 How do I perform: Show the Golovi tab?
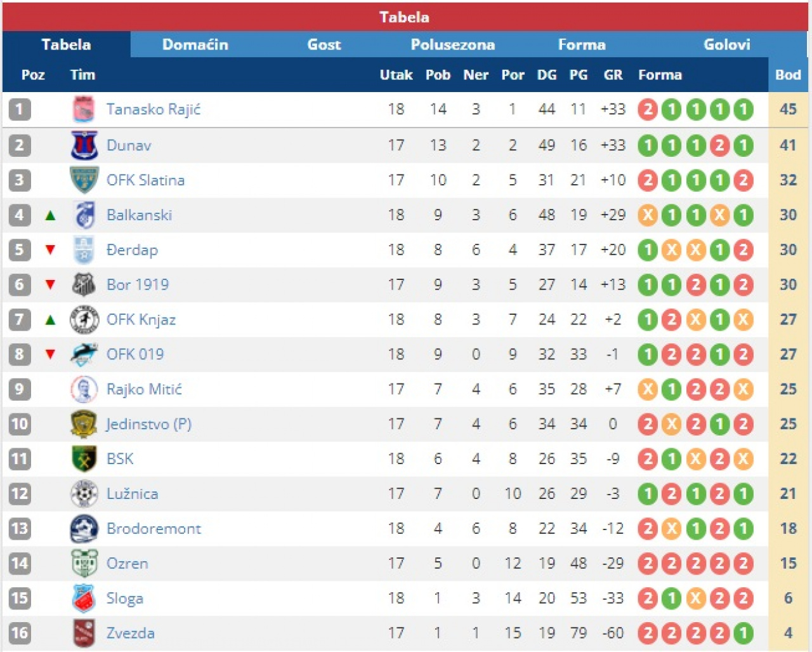point(726,44)
